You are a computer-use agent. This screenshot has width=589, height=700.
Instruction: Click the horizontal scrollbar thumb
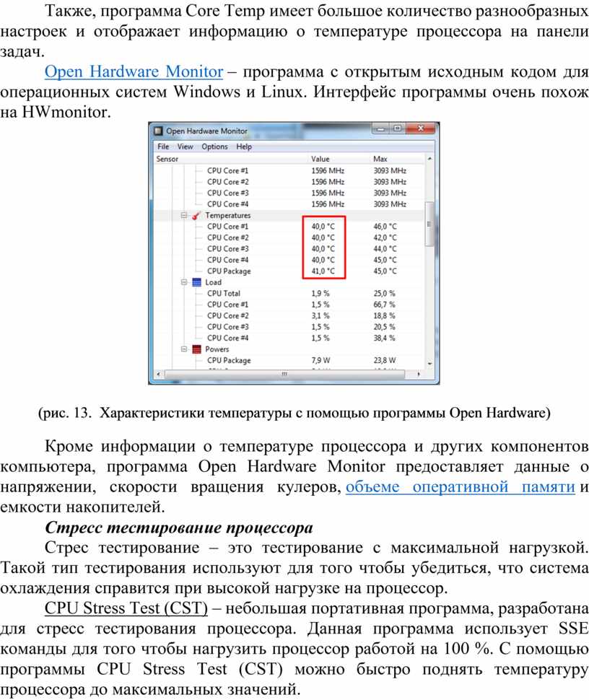[284, 374]
